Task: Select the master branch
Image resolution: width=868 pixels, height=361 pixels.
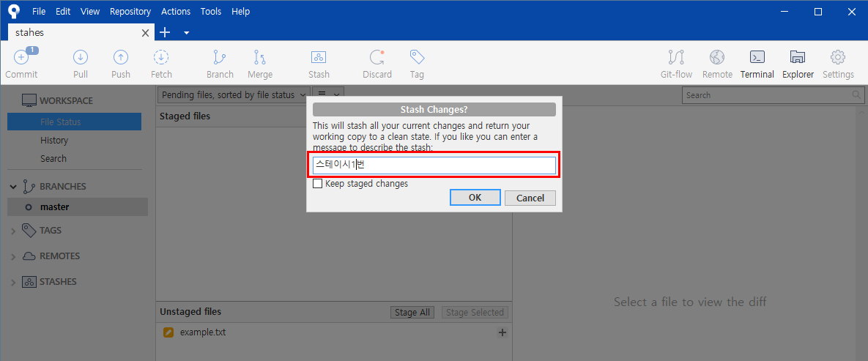Action: tap(78, 207)
